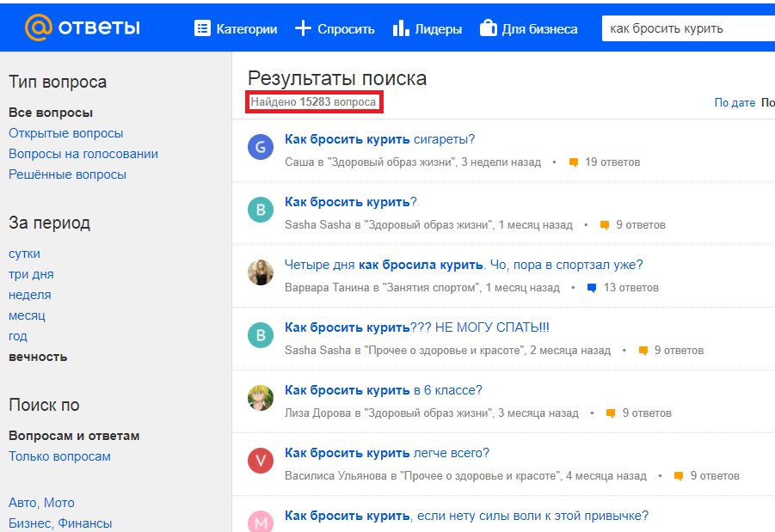This screenshot has height=532, width=775.
Task: Click the Для бизнеса briefcase icon
Action: coord(489,28)
